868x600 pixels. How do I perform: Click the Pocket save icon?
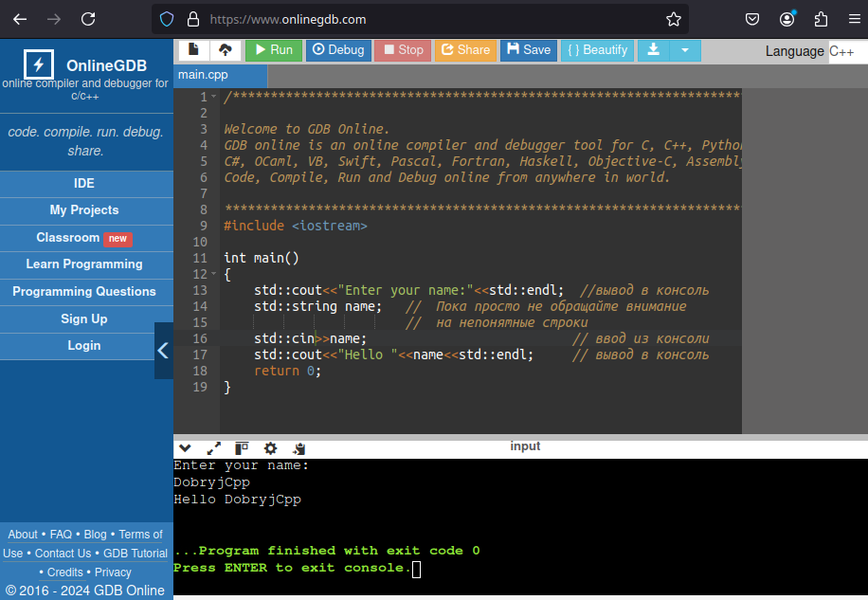click(752, 19)
